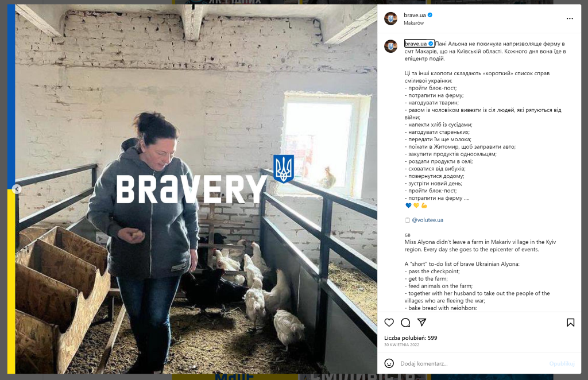This screenshot has height=380, width=588.
Task: Open the brave.ua avatar in the post header
Action: [390, 18]
